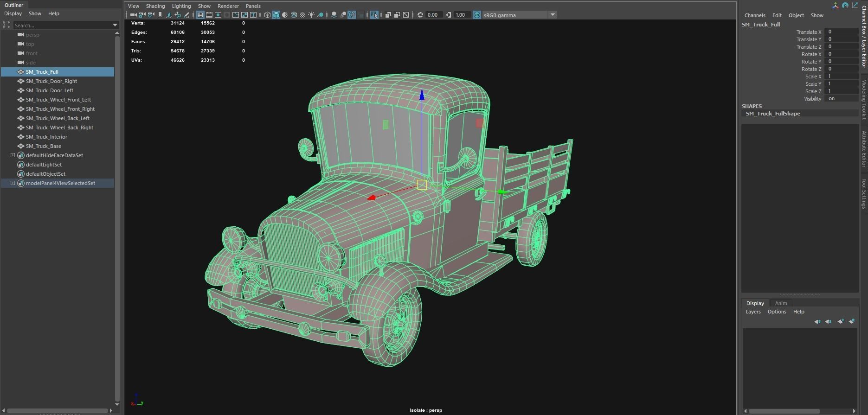The height and width of the screenshot is (415, 868).
Task: Open the Channel Box Channels menu
Action: click(x=755, y=15)
